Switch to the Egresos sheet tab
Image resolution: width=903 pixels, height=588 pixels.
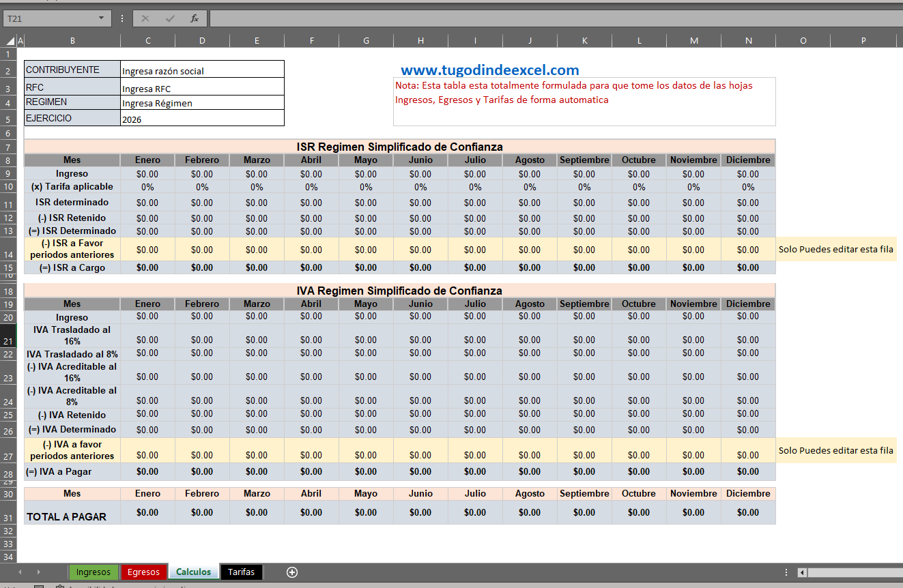point(143,572)
